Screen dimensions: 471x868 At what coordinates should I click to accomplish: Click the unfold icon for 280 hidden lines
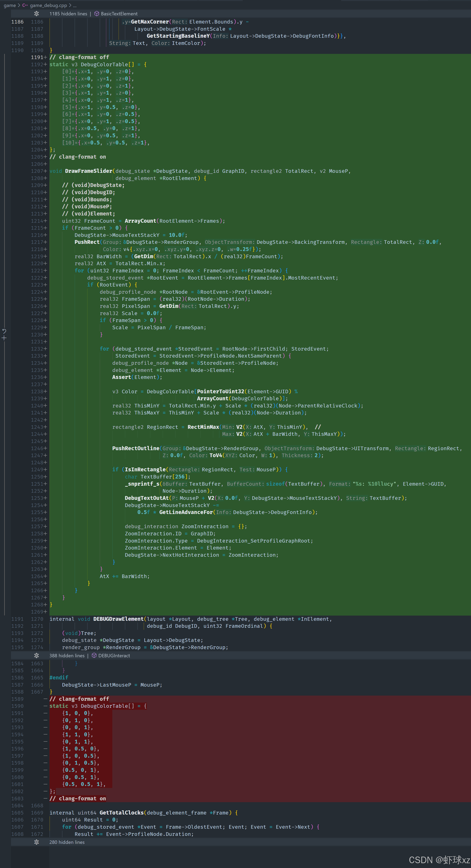tap(36, 842)
